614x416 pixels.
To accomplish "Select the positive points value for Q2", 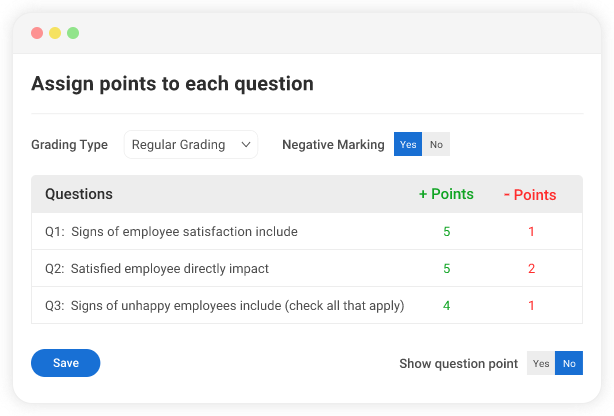I will pyautogui.click(x=446, y=269).
